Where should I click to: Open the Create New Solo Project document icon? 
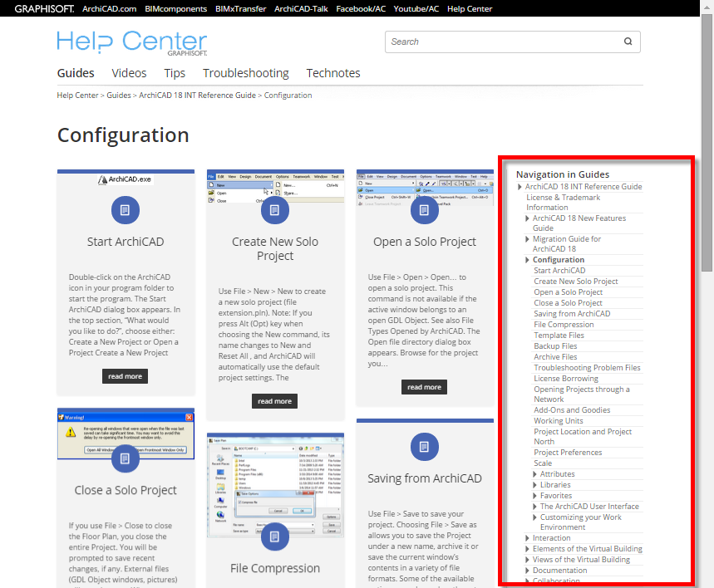[x=274, y=210]
